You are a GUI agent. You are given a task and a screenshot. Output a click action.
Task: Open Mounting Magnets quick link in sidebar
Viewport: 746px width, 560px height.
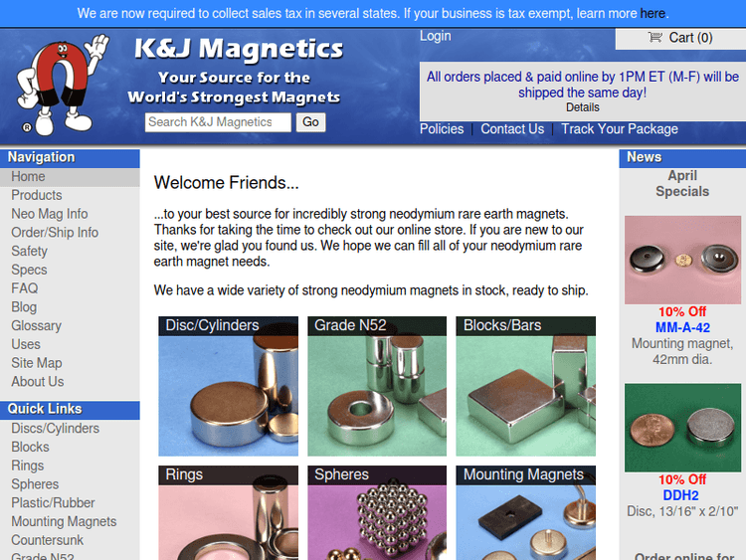tap(70, 521)
